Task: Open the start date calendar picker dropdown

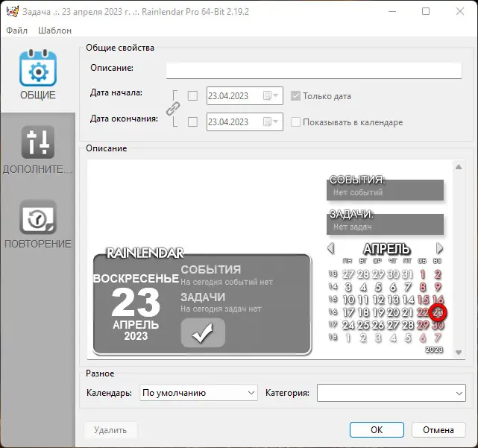Action: (x=271, y=95)
